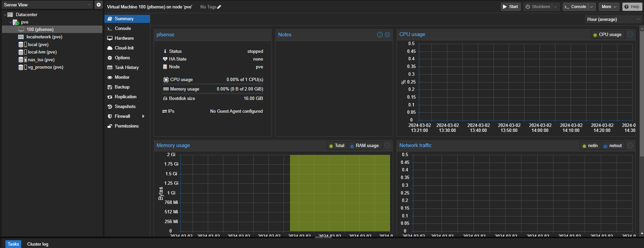The width and height of the screenshot is (644, 248).
Task: Toggle the RAM usage legend series
Action: 365,146
